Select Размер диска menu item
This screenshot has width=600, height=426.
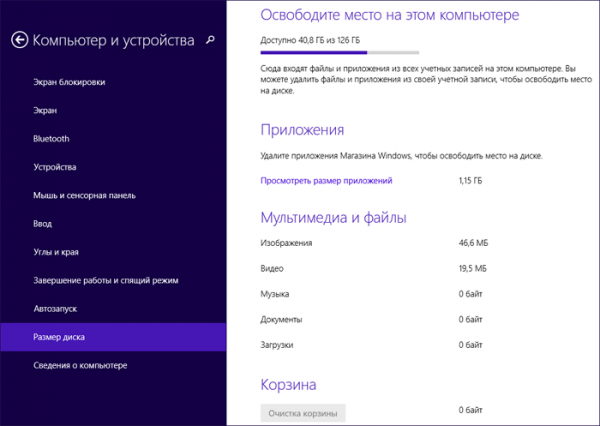(60, 337)
